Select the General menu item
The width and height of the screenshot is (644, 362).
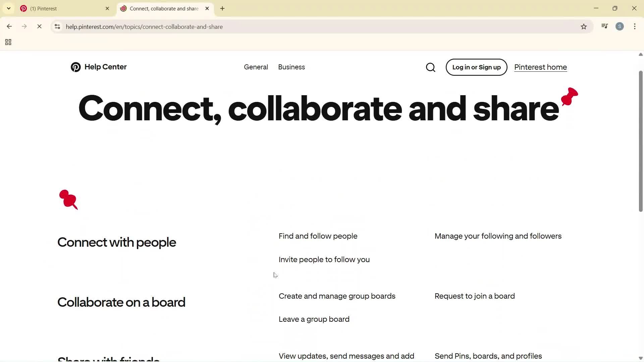[x=256, y=67]
